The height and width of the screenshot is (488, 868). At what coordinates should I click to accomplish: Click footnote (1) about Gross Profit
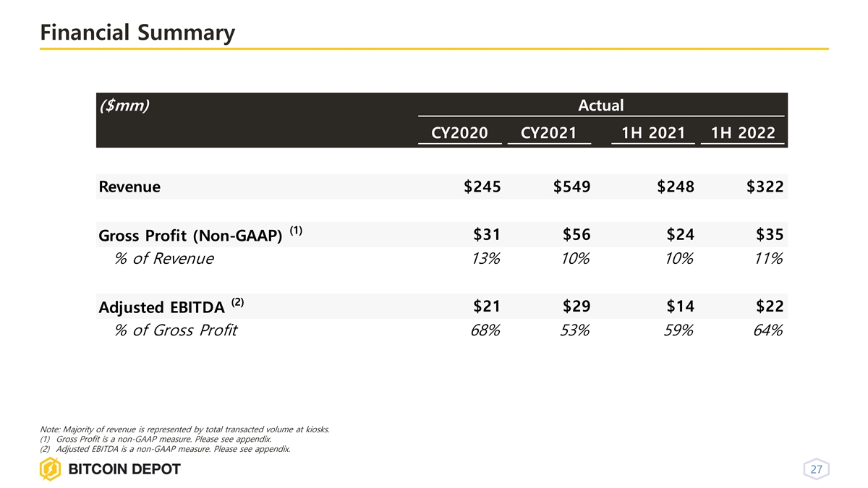(x=156, y=439)
